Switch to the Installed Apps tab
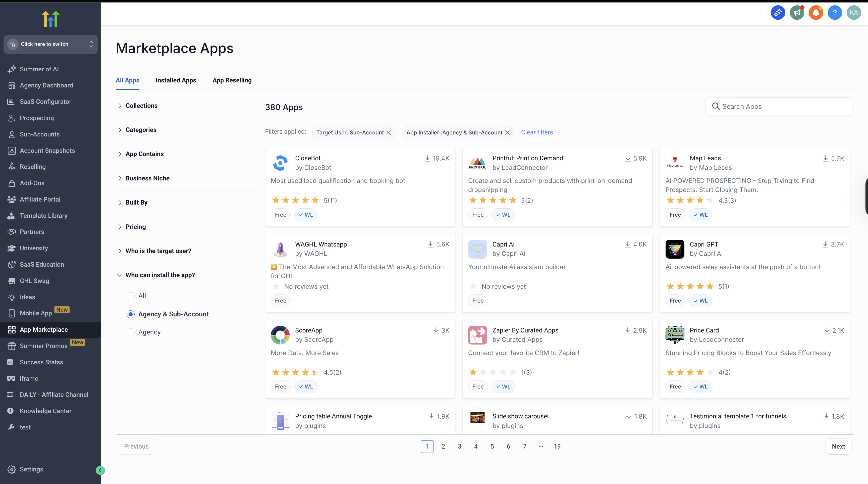The width and height of the screenshot is (868, 484). click(x=176, y=80)
